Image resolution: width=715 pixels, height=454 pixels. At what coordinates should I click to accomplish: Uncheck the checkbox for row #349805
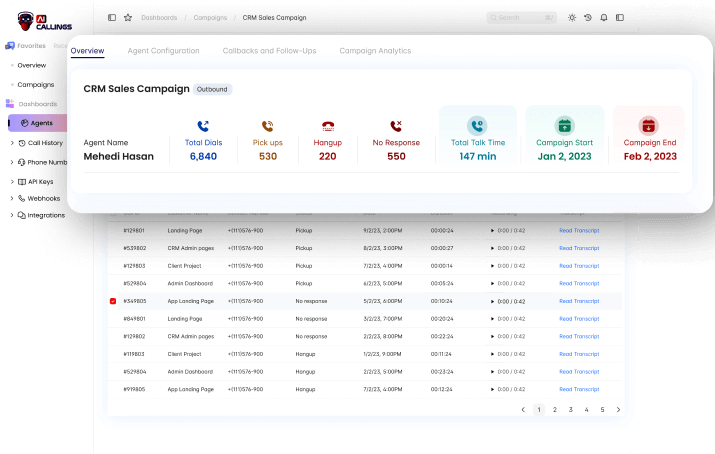[113, 301]
